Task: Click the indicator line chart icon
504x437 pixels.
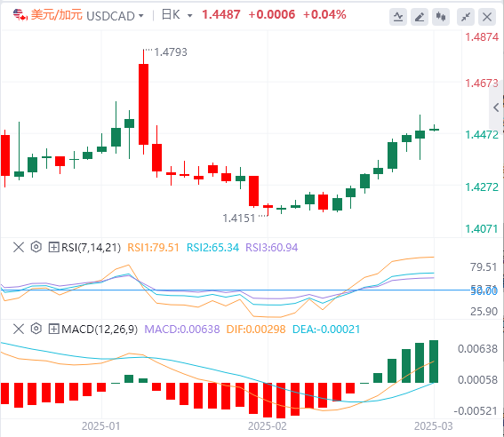Action: tap(398, 17)
